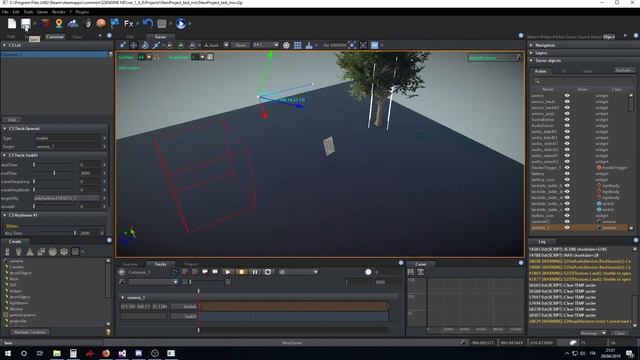Screen dimensions: 640x360
Task: Adjust the endTime slider handle
Action: pos(54,173)
